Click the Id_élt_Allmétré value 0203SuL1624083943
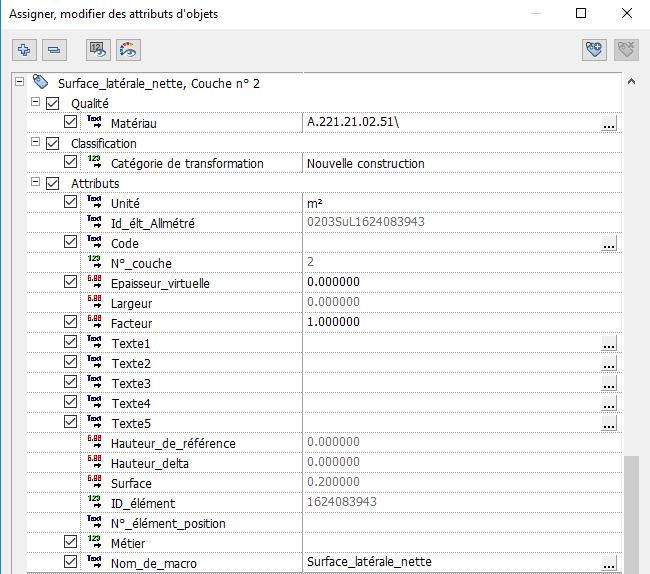Viewport: 650px width, 574px height. pyautogui.click(x=366, y=222)
